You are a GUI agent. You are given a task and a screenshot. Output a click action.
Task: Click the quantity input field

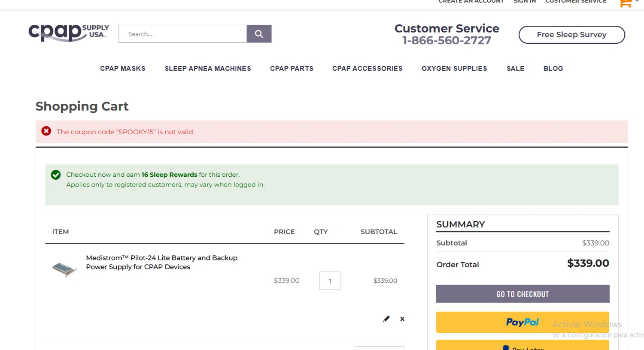pyautogui.click(x=330, y=281)
